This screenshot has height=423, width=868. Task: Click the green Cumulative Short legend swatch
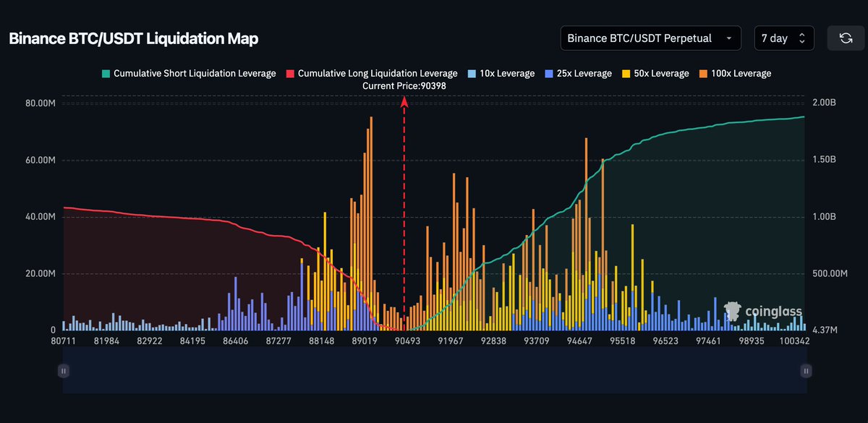[x=107, y=73]
